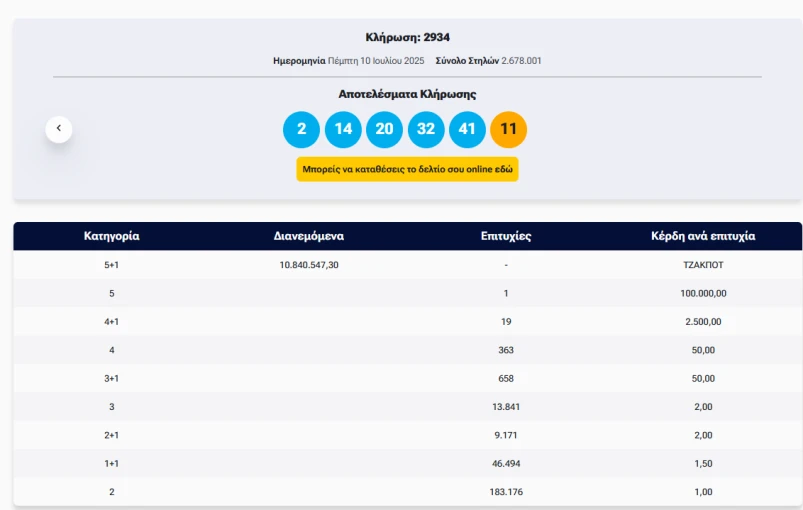Click winners count 363

pyautogui.click(x=506, y=350)
